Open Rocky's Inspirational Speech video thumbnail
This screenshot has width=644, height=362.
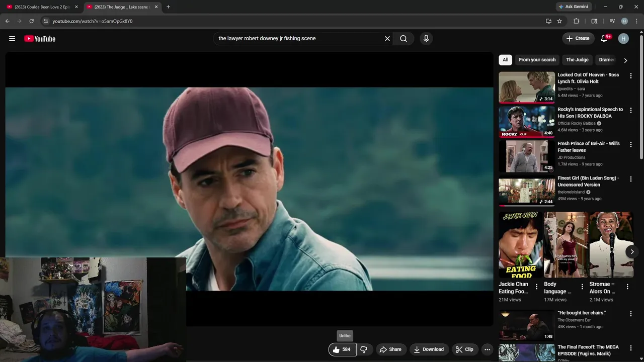pyautogui.click(x=526, y=122)
